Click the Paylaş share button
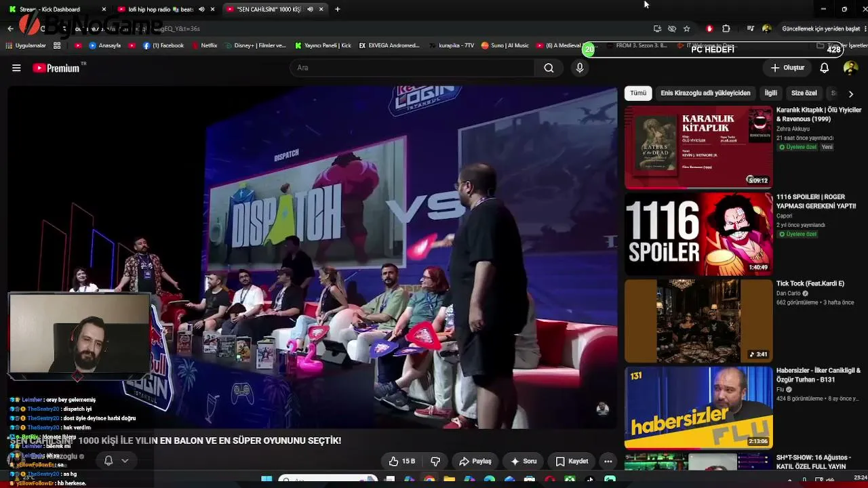Image resolution: width=868 pixels, height=488 pixels. [x=475, y=462]
